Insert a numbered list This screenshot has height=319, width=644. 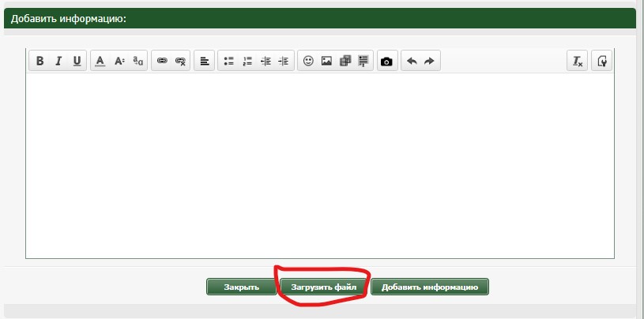click(x=247, y=61)
